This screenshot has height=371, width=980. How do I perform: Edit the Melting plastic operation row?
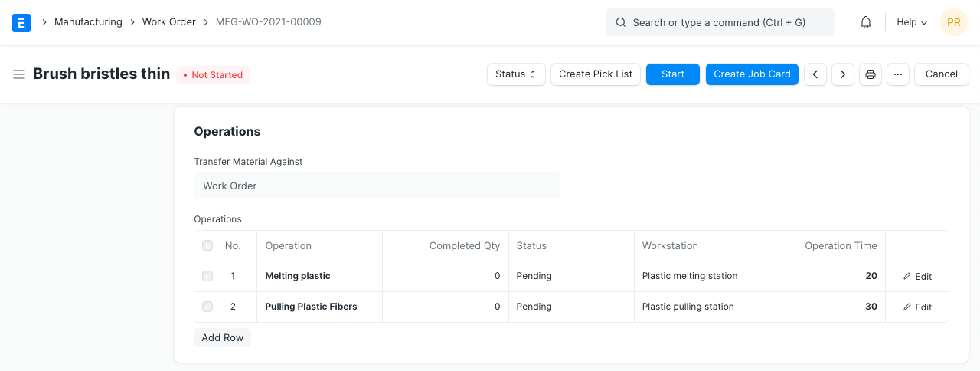917,276
